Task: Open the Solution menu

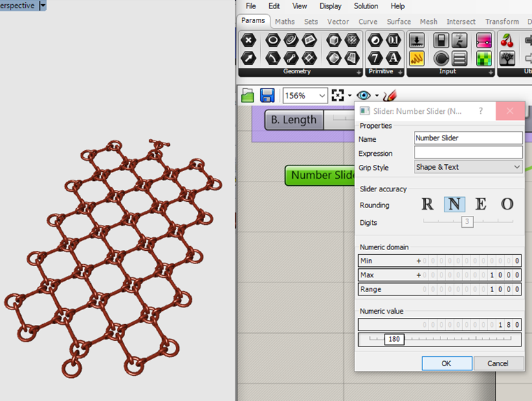Action: click(366, 6)
